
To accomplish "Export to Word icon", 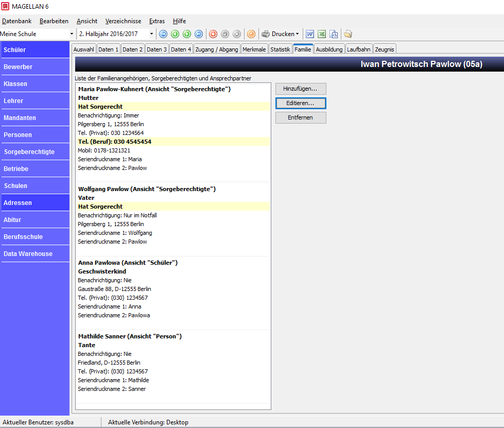I will point(310,34).
